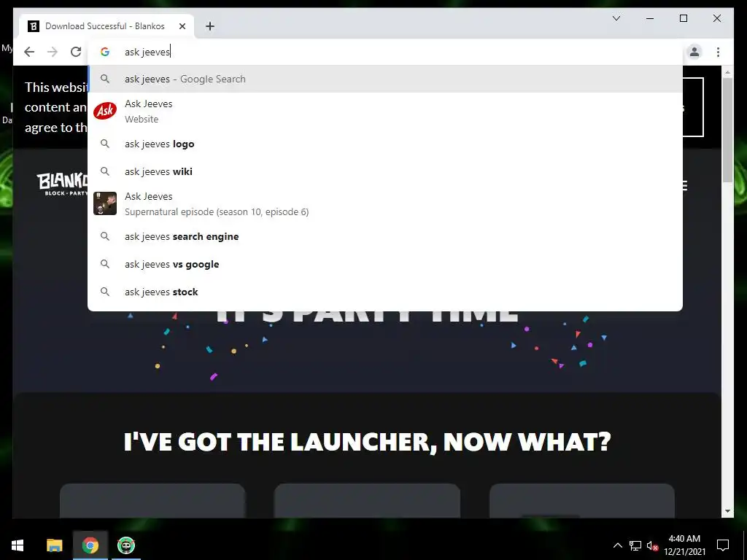Switch to the Download Successful - Blankos tab
This screenshot has width=747, height=560.
(x=107, y=26)
